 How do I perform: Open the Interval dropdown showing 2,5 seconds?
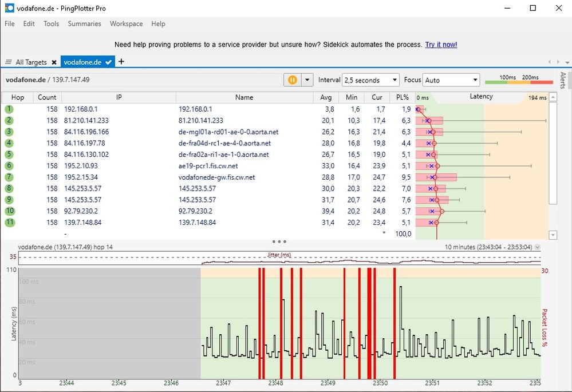tap(370, 80)
